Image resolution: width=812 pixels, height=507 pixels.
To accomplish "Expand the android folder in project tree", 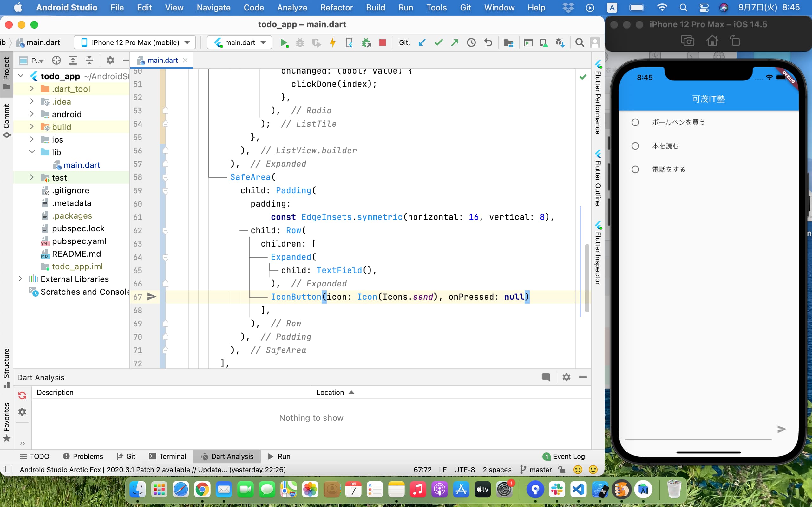I will click(32, 114).
